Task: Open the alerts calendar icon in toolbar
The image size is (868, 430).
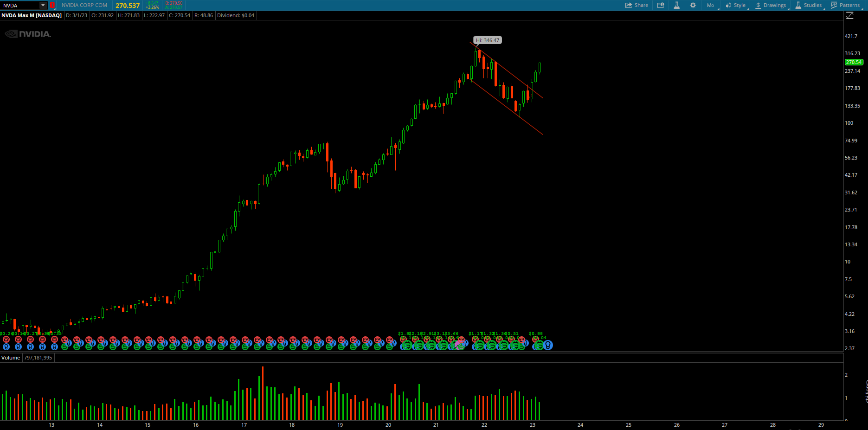Action: [661, 5]
